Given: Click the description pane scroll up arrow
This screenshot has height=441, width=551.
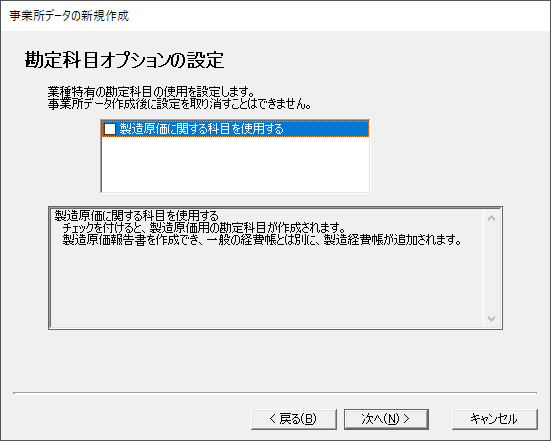Looking at the screenshot, I should point(492,218).
